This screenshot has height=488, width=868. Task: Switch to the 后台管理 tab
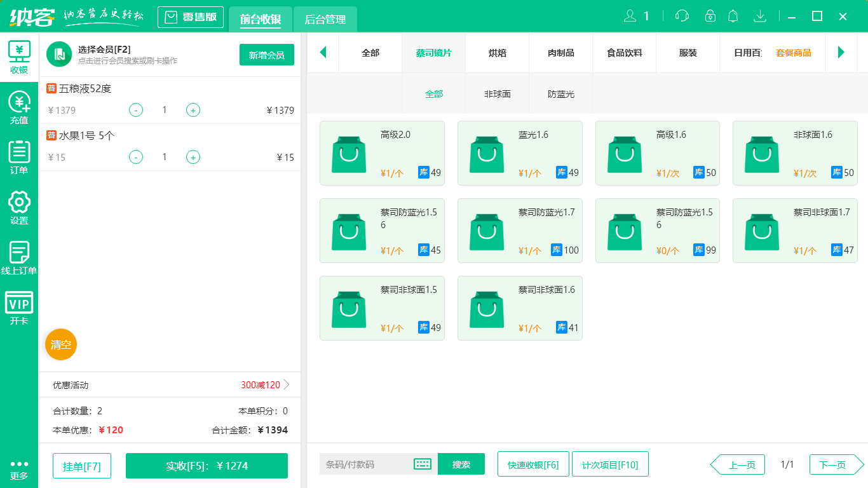[325, 20]
